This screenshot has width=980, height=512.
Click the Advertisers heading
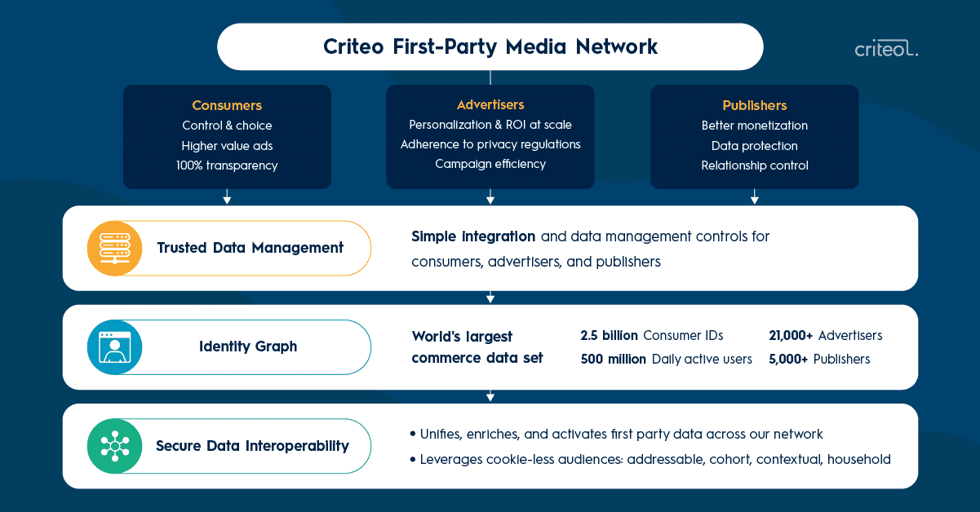[x=490, y=104]
